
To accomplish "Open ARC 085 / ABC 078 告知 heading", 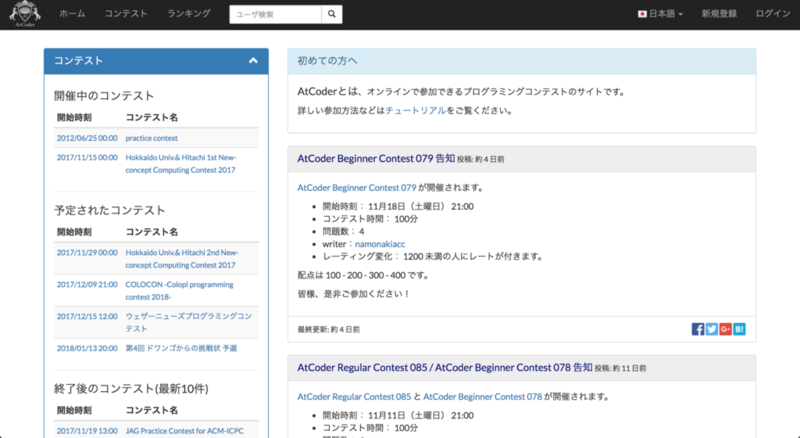I will tap(445, 368).
